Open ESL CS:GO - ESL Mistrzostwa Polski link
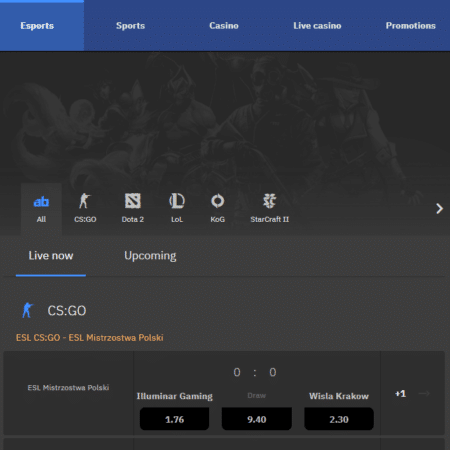 [90, 338]
